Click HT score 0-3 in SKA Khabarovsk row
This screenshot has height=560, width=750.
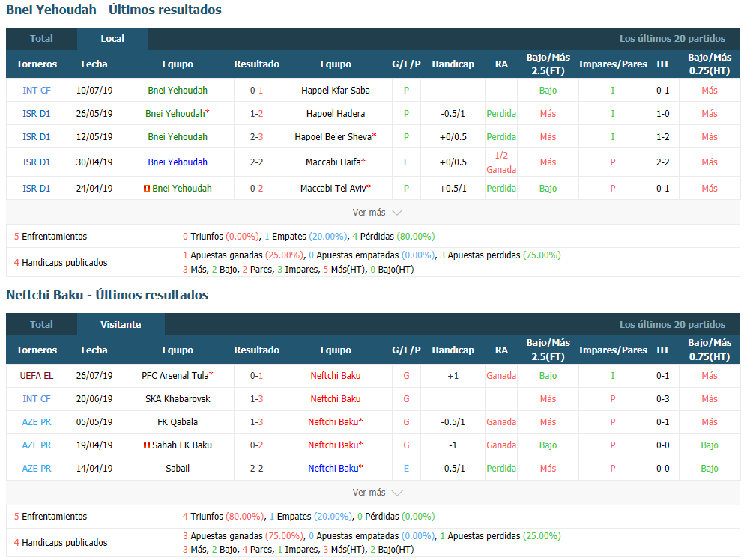coord(662,399)
